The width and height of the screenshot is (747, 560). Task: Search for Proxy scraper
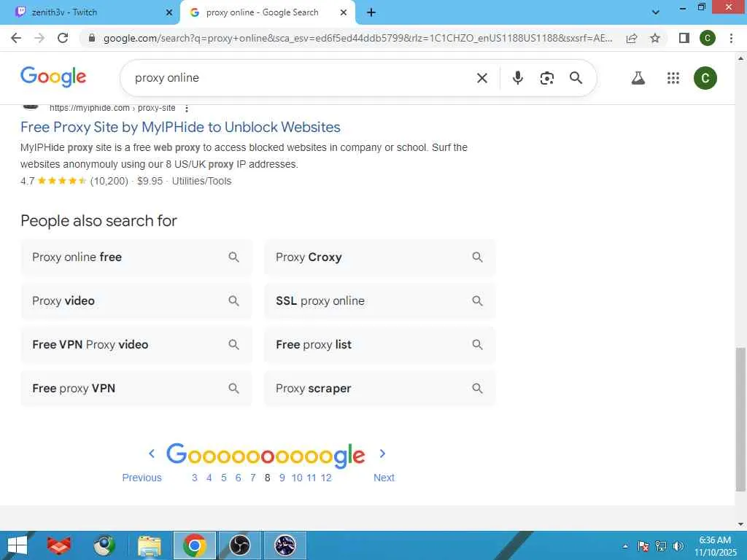pyautogui.click(x=379, y=389)
